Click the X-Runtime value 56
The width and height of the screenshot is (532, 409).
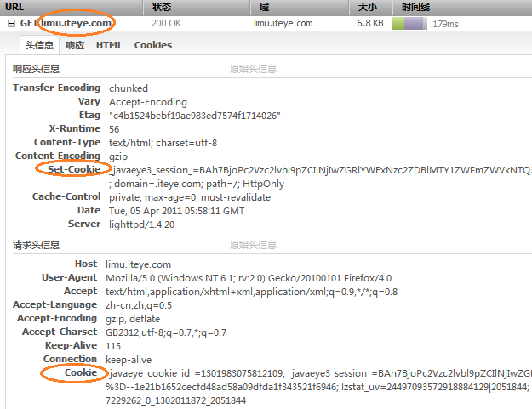114,129
